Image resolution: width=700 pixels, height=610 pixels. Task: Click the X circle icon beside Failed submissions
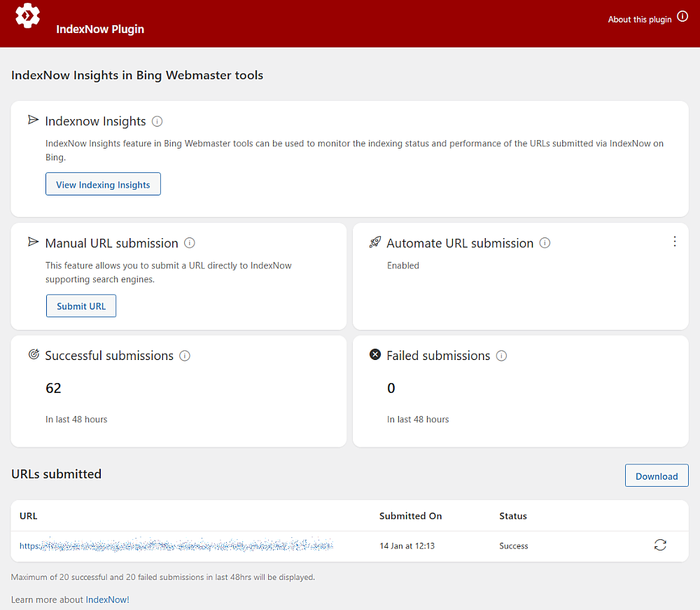(x=375, y=354)
